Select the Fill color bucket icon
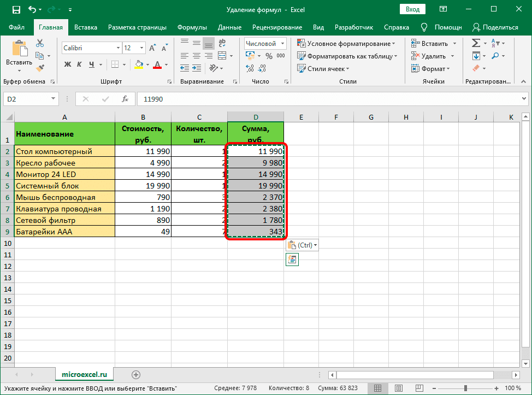 [139, 65]
